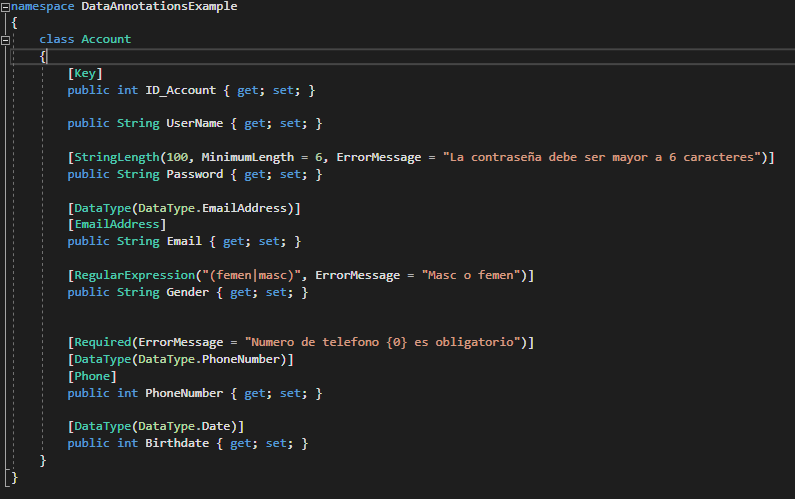Select the Key attribute

(85, 74)
